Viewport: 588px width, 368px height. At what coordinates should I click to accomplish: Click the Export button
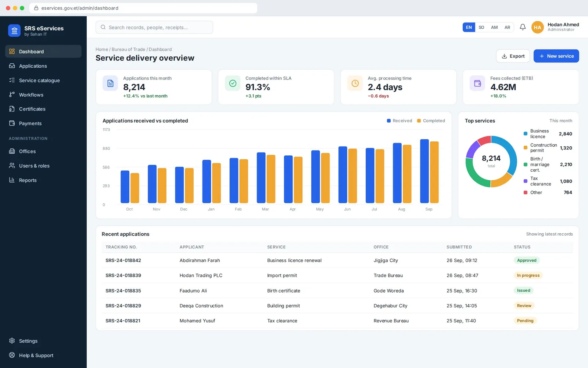513,56
